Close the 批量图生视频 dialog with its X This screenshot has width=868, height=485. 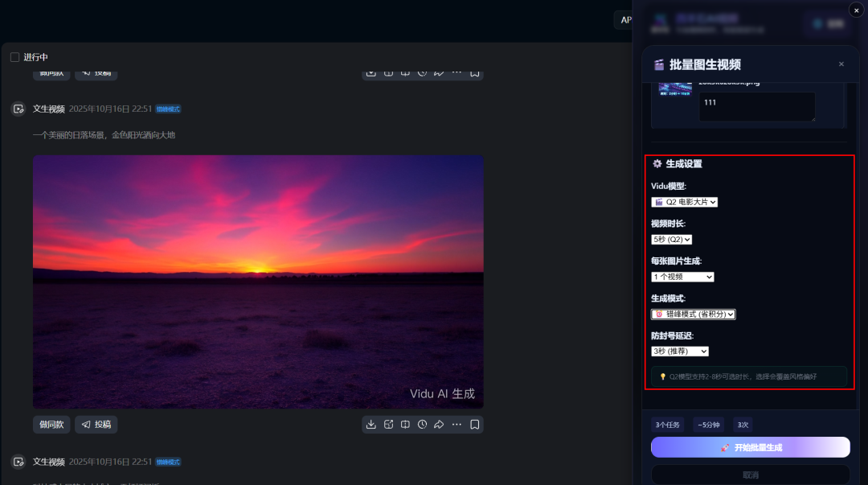841,64
